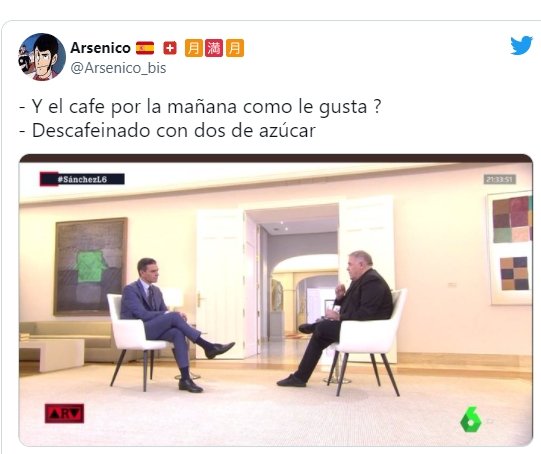Screen dimensions: 541x454
Task: Click the Twitter bird logo
Action: pos(521,45)
